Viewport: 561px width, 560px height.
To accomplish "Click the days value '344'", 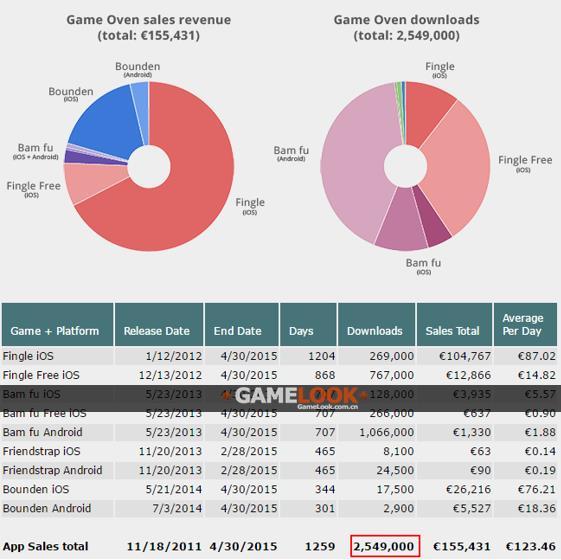I will click(325, 489).
